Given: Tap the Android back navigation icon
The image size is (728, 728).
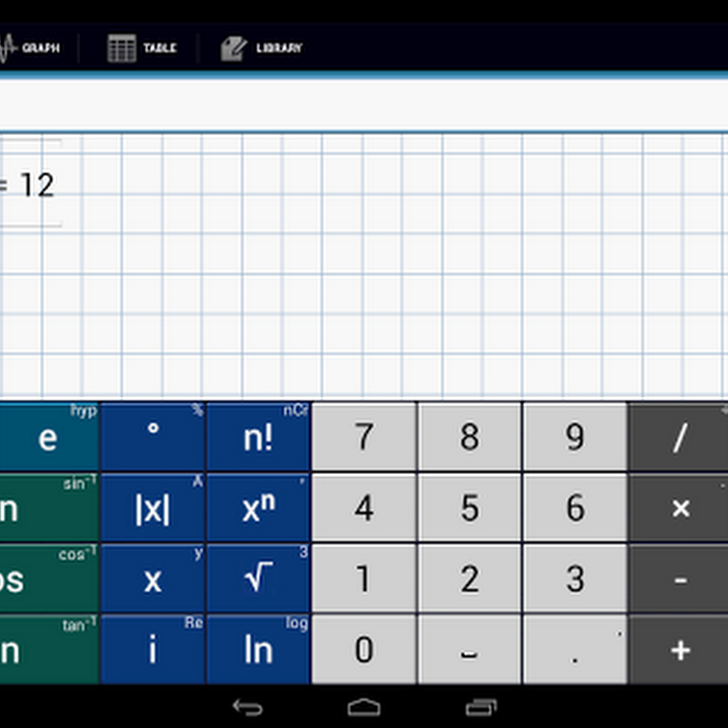Looking at the screenshot, I should [x=248, y=707].
